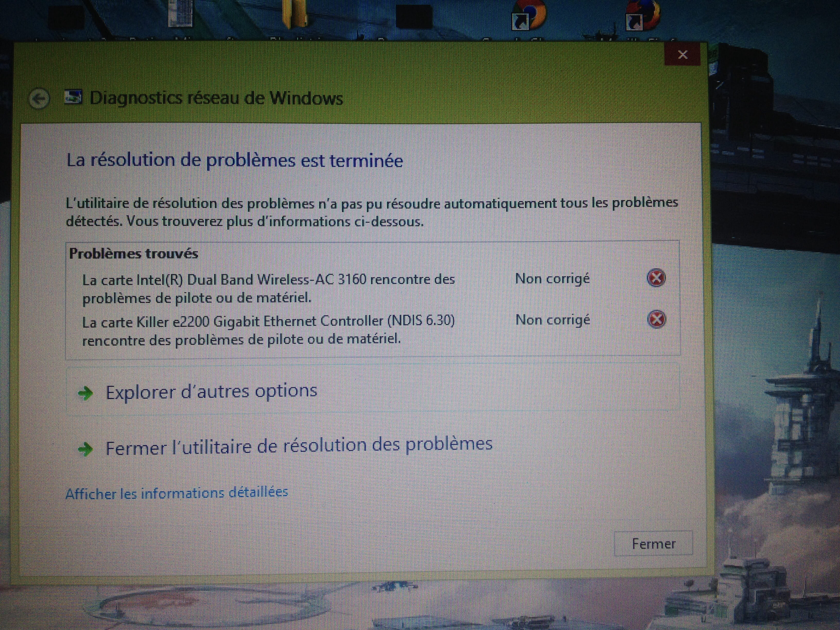The image size is (840, 630).
Task: Click the Problèmes trouvés heading
Action: [134, 253]
